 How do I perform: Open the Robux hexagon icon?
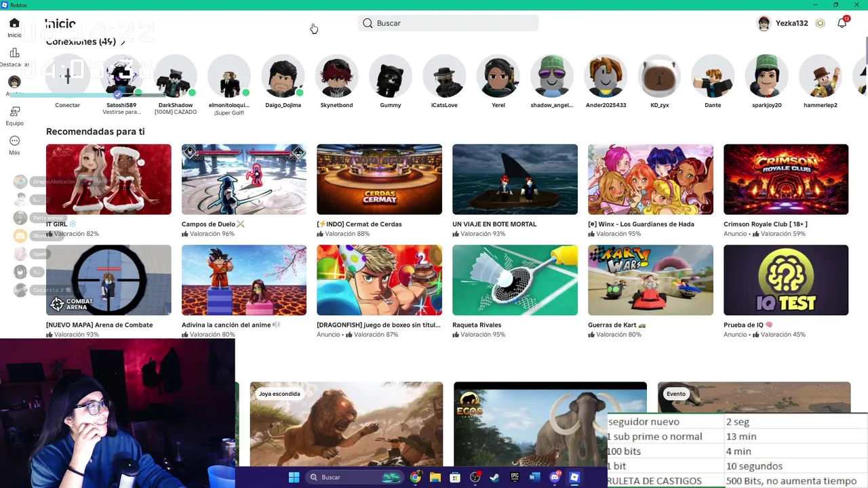pyautogui.click(x=820, y=23)
